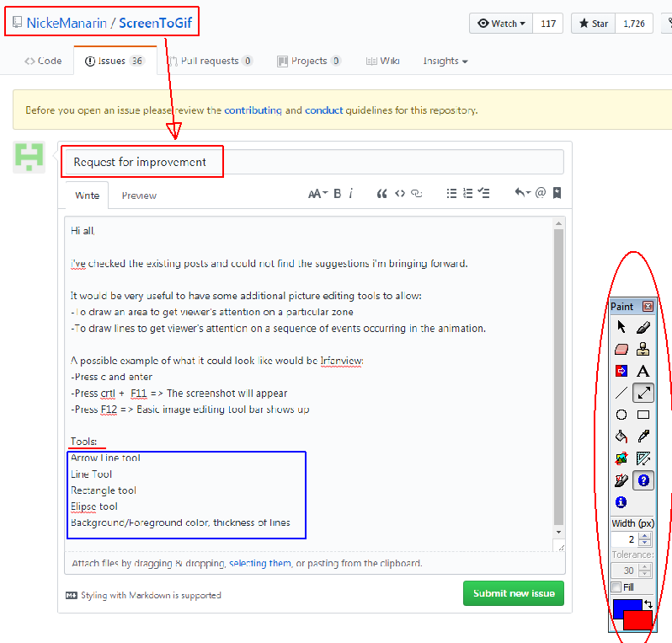Mention a user with @ icon
Image resolution: width=672 pixels, height=643 pixels.
541,193
